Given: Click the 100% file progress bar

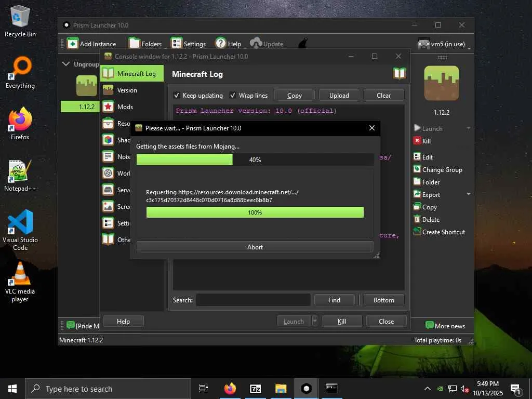Looking at the screenshot, I should [255, 212].
